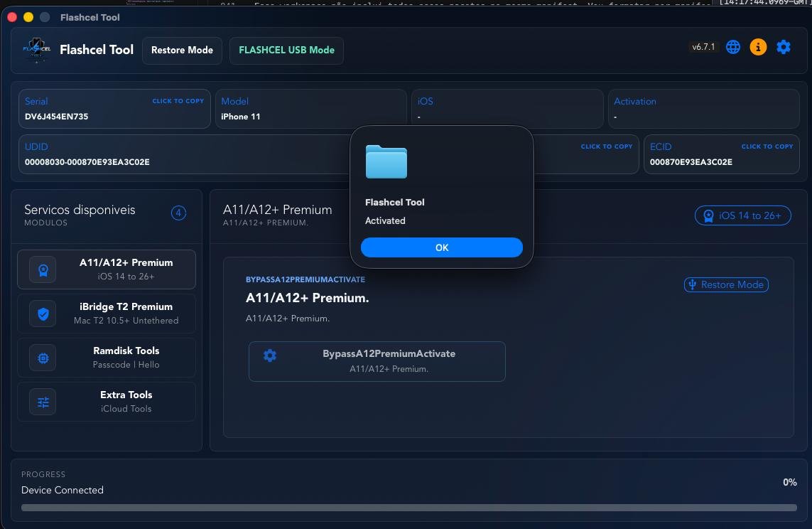Viewport: 812px width, 529px height.
Task: Open settings gear in header
Action: [784, 47]
